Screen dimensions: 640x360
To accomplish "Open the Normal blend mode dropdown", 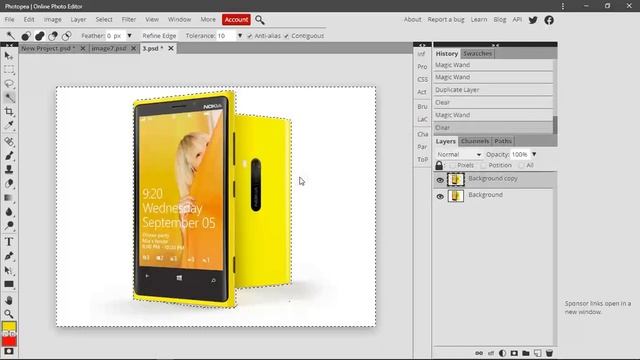I will (459, 155).
